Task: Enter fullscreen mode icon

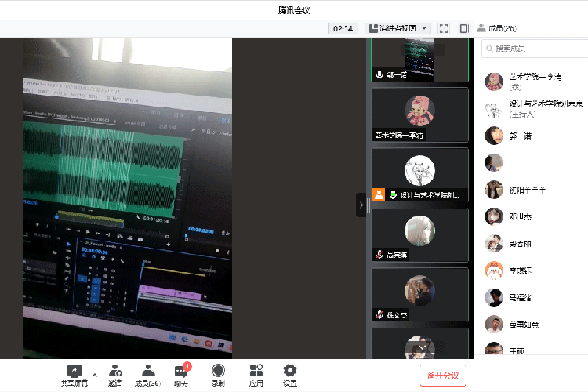Action: [x=444, y=28]
